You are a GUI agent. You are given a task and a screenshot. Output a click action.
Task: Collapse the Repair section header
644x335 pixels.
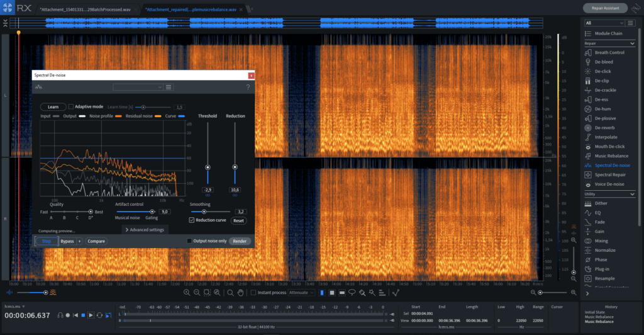point(609,43)
